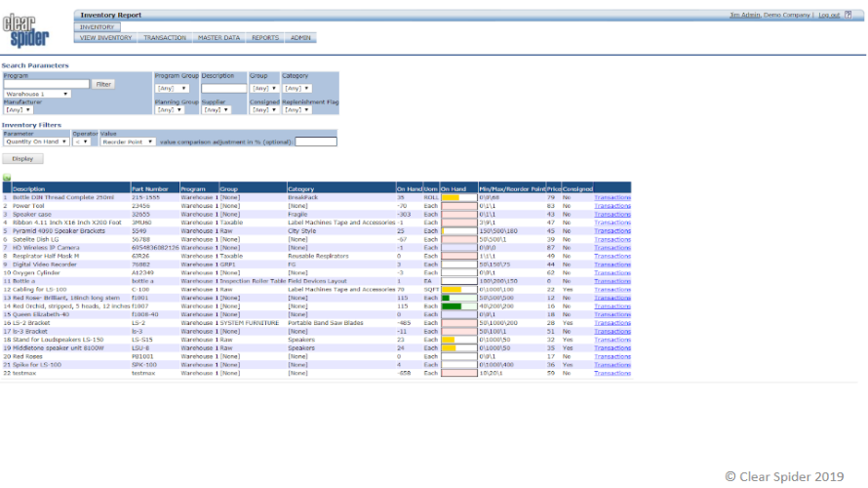
Task: Open the Supplier dropdown
Action: (x=216, y=110)
